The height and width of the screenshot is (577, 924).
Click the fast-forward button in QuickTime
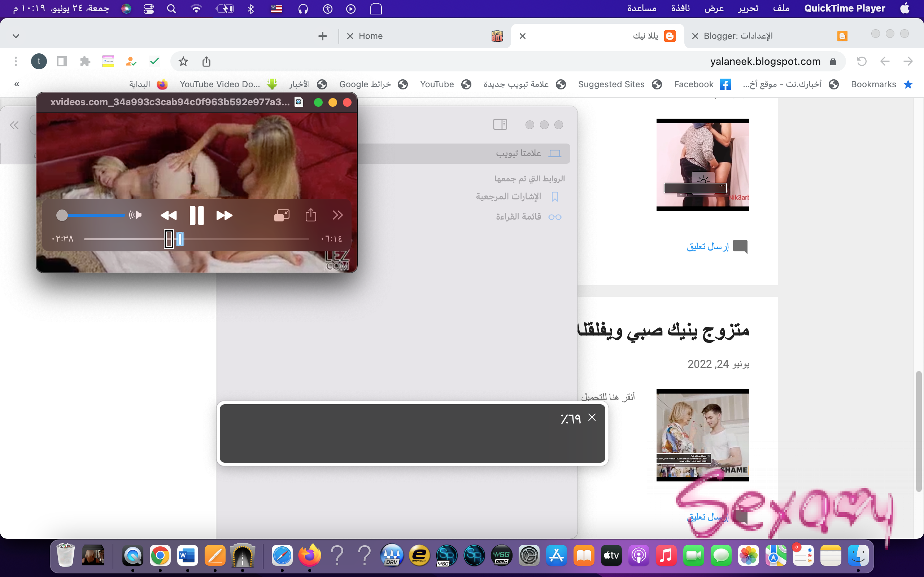[x=225, y=215]
